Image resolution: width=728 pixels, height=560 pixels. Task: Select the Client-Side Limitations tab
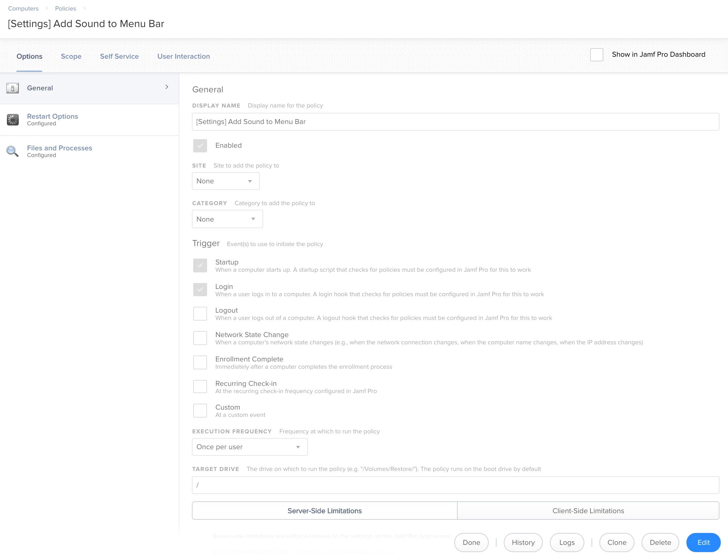click(x=588, y=511)
